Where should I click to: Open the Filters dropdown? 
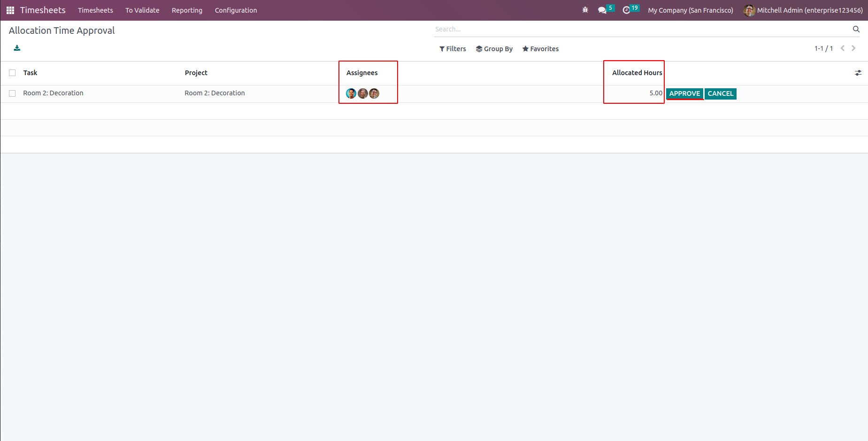pyautogui.click(x=453, y=49)
